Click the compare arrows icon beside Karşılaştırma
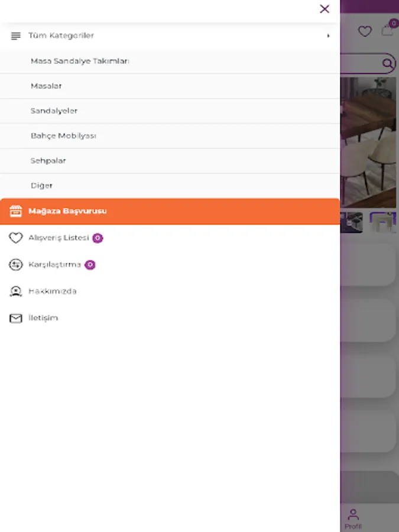 pos(15,265)
